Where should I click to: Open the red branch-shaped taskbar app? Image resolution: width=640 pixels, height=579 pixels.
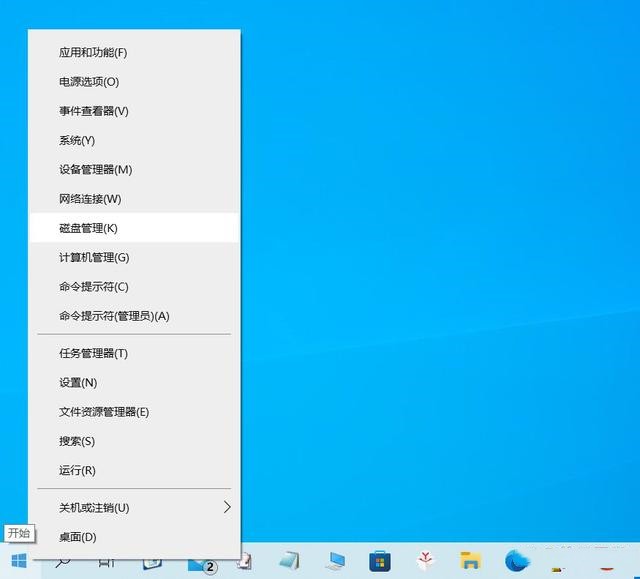click(426, 561)
